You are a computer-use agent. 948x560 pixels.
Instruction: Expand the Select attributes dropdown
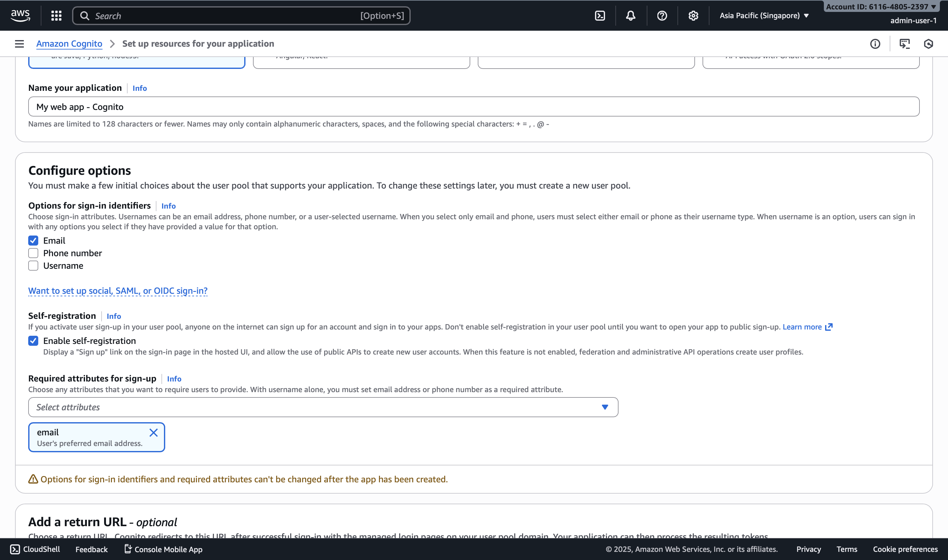click(x=323, y=407)
